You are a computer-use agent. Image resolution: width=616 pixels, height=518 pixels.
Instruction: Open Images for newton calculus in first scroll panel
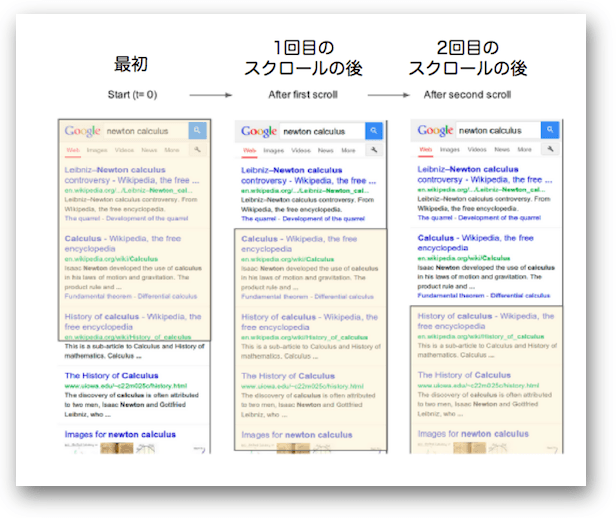[x=297, y=435]
